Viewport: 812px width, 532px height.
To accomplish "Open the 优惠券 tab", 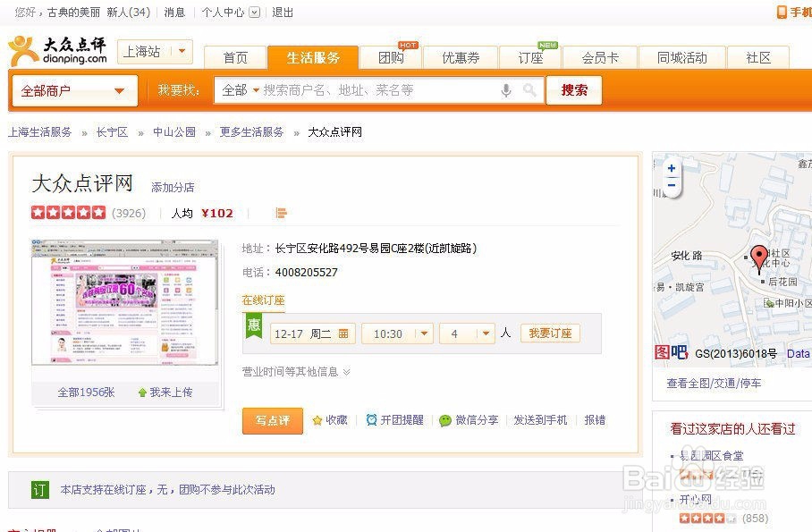I will tap(461, 58).
